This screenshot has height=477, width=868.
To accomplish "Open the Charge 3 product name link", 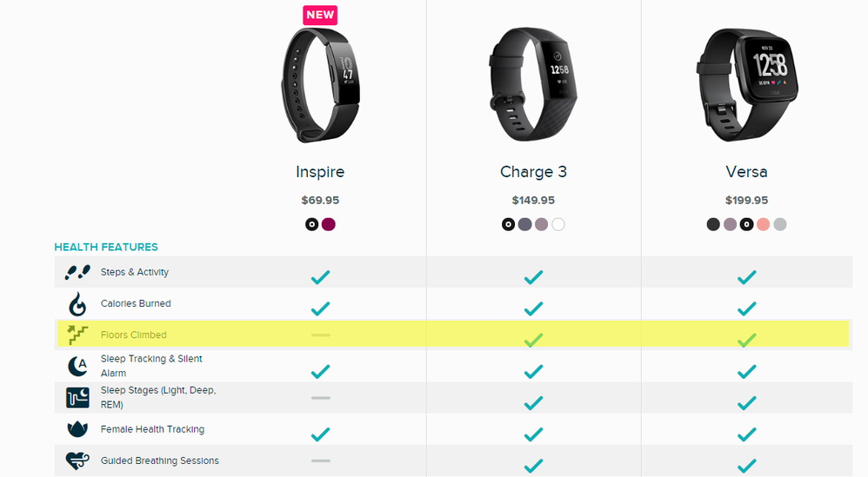I will (x=533, y=172).
